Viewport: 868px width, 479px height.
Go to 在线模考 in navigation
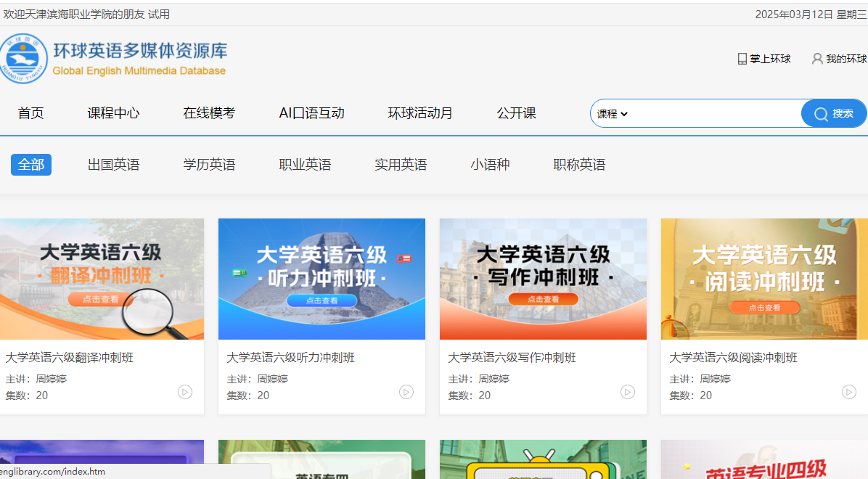(209, 113)
